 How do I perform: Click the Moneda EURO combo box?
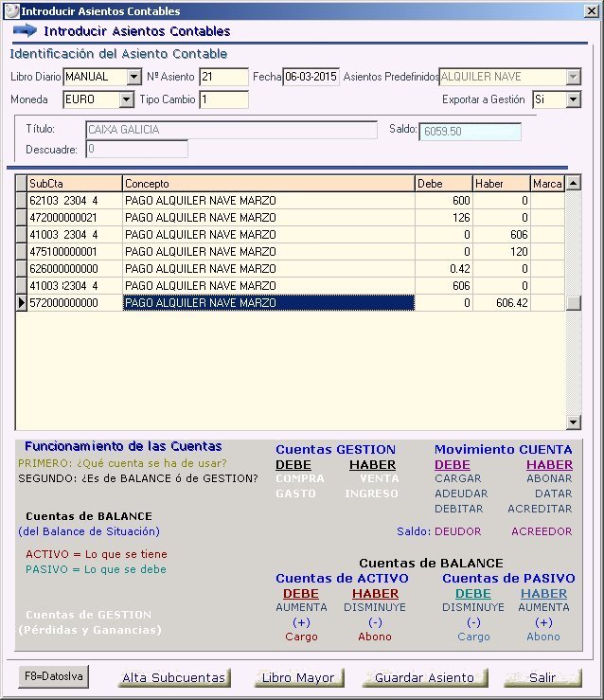pyautogui.click(x=98, y=99)
